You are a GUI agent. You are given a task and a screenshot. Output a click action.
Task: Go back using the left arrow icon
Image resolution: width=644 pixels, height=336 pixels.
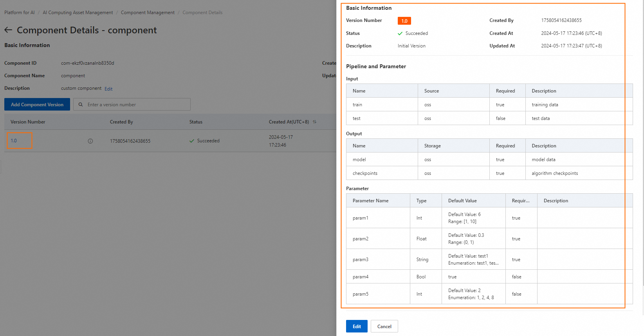click(8, 30)
